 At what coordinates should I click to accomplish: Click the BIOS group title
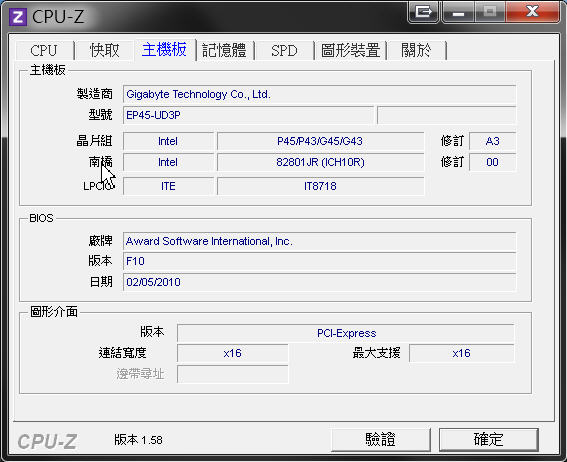pos(41,218)
